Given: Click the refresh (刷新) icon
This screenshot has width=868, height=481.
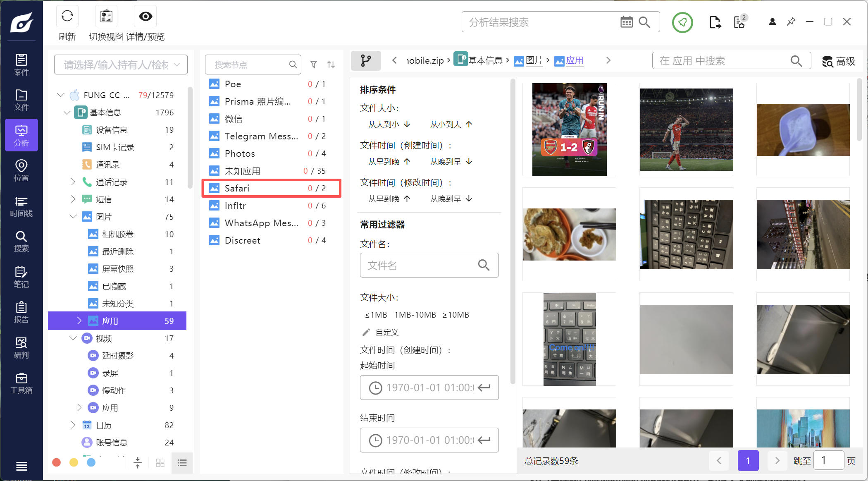Looking at the screenshot, I should [67, 17].
